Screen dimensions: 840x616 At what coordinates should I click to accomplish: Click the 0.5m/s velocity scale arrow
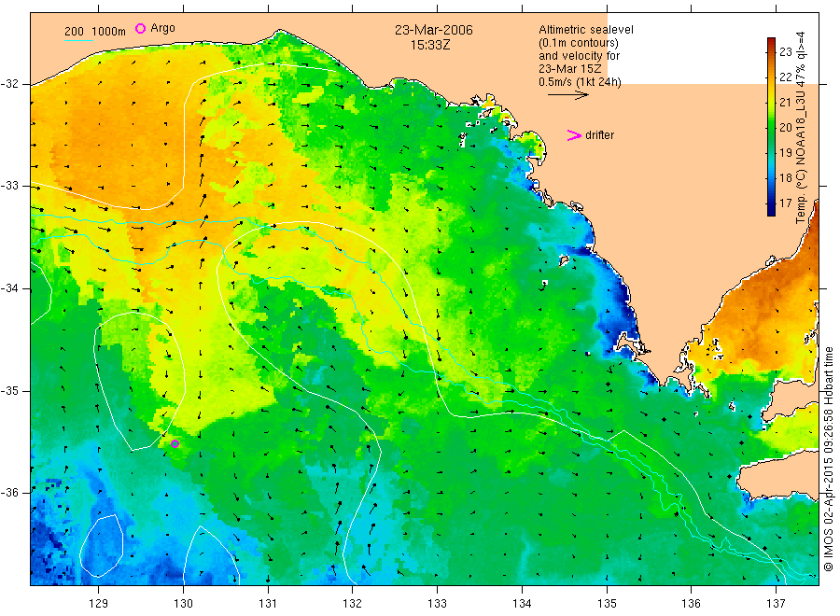point(567,95)
